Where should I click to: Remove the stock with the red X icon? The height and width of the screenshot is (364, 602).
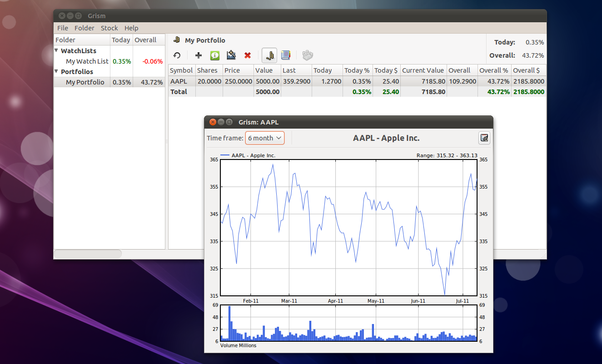[x=248, y=55]
